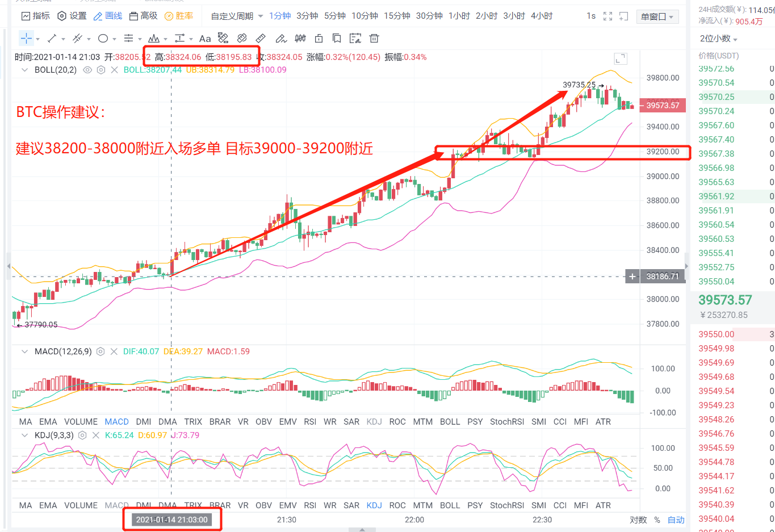Click the right panel collapse arrow
This screenshot has width=775, height=532.
pyautogui.click(x=686, y=266)
